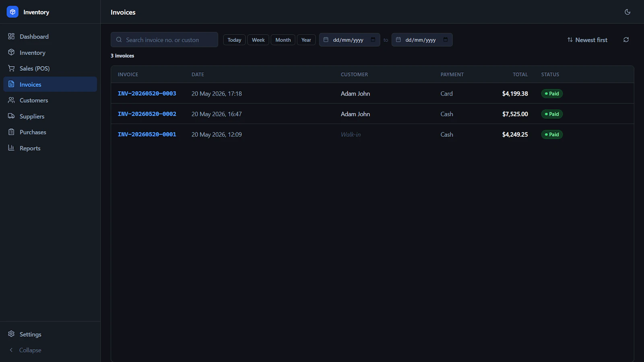Click the TOTAL column header
Screen dimensions: 644x362
520,74
